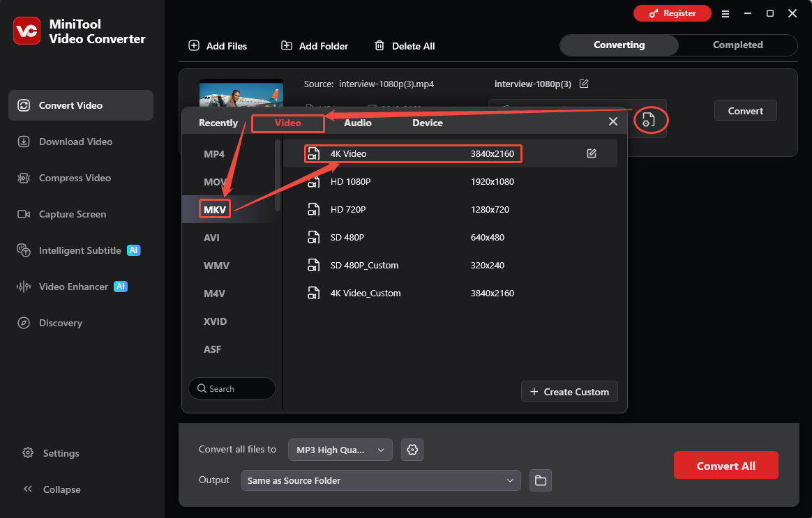The width and height of the screenshot is (812, 518).
Task: Close the format selection popup
Action: click(613, 121)
